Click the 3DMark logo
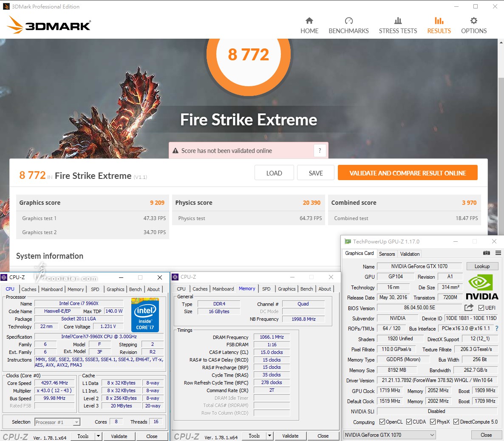This screenshot has height=441, width=504. tap(49, 25)
